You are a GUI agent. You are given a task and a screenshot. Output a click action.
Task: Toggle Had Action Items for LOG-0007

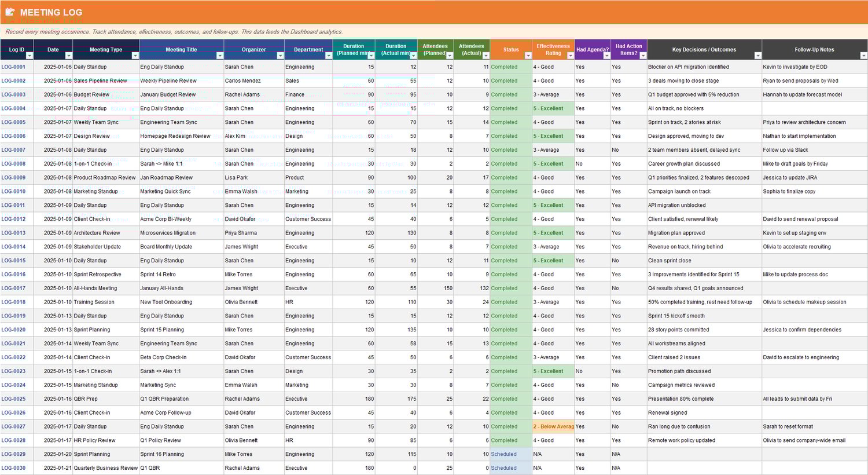click(628, 149)
